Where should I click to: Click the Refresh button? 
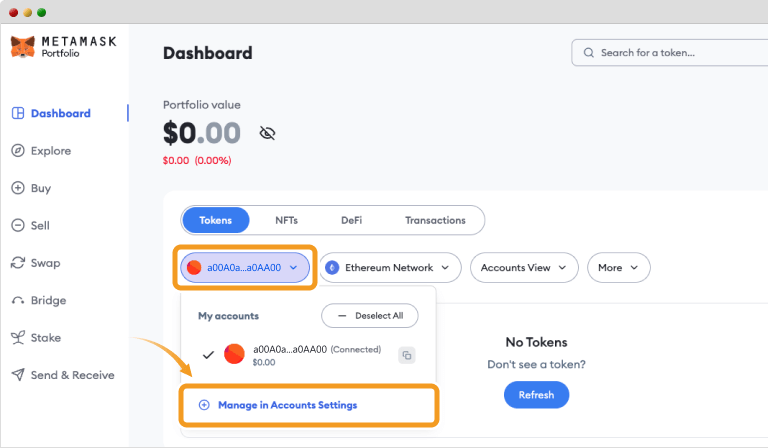tap(536, 395)
